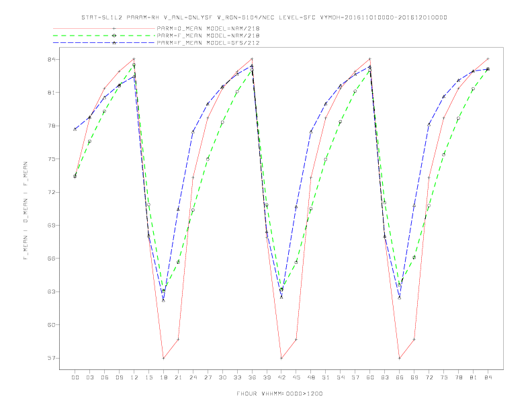The height and width of the screenshot is (411, 532).
Task: Click red line minimum point at hour 42
Action: pyautogui.click(x=281, y=358)
